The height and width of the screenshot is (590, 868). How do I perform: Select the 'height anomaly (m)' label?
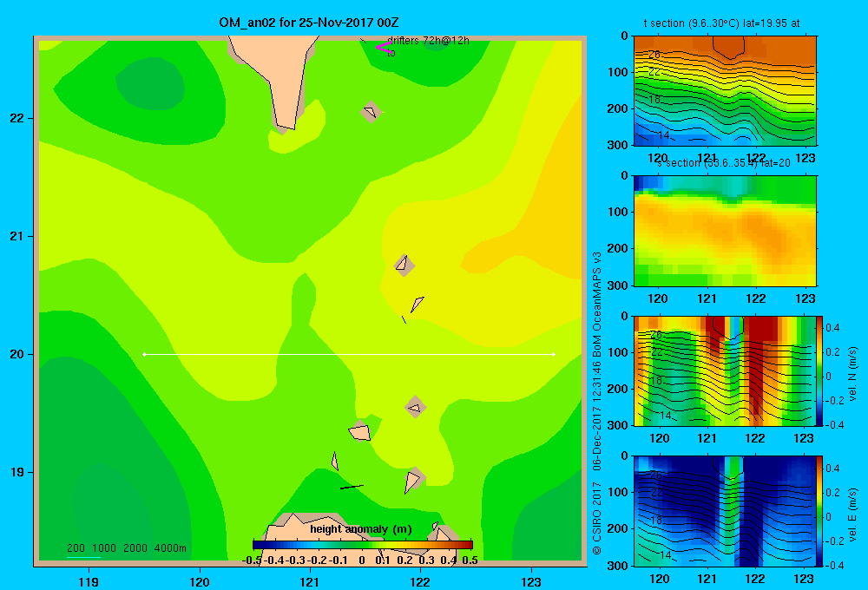(361, 529)
